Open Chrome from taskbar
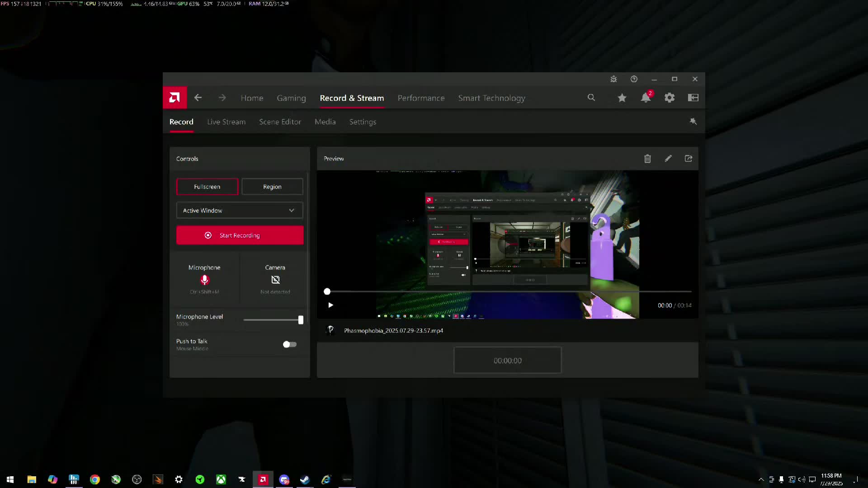 pos(95,479)
